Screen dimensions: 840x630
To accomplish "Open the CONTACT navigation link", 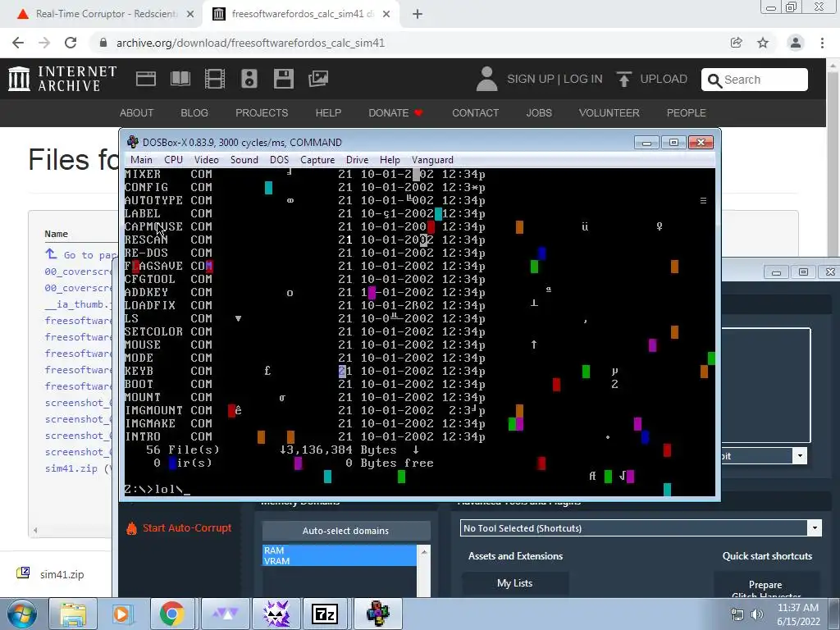I will click(475, 113).
